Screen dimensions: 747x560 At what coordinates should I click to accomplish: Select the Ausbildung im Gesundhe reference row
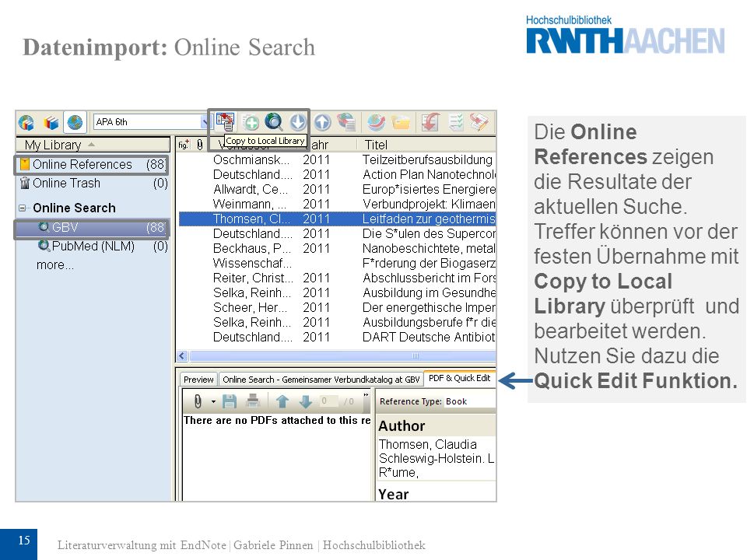(x=337, y=292)
